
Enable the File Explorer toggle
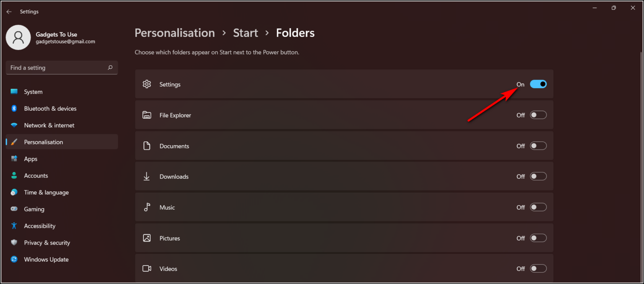tap(538, 115)
